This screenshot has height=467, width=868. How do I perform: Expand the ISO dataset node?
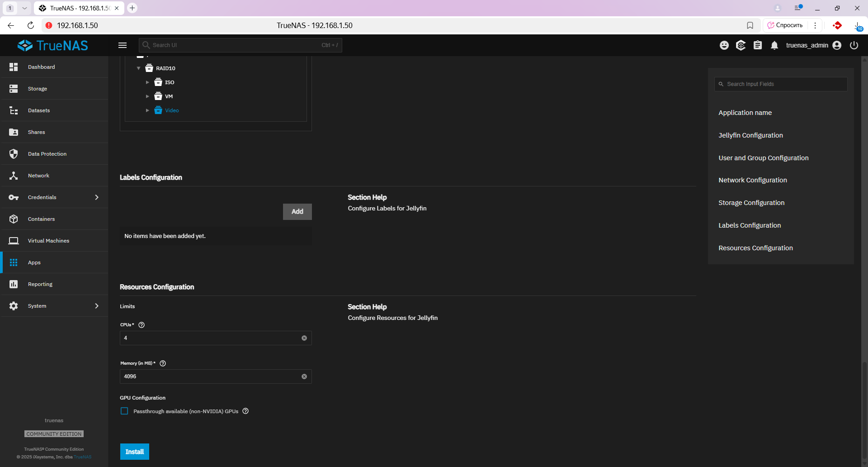(x=147, y=82)
